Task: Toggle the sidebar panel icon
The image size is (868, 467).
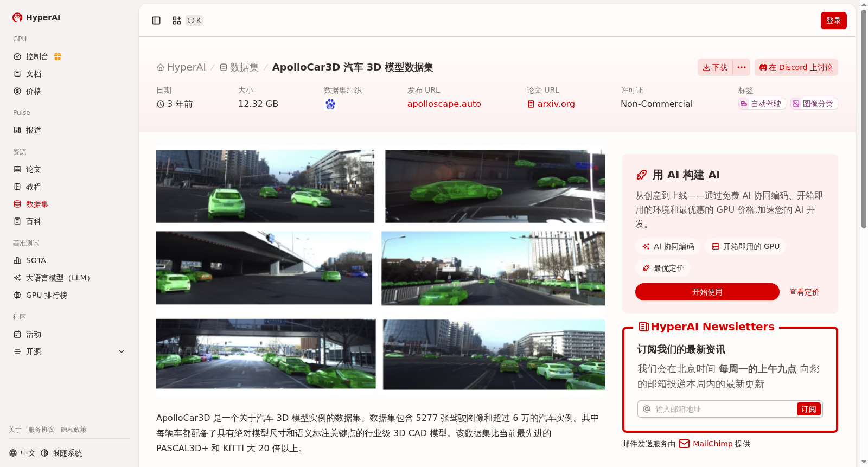Action: point(156,21)
